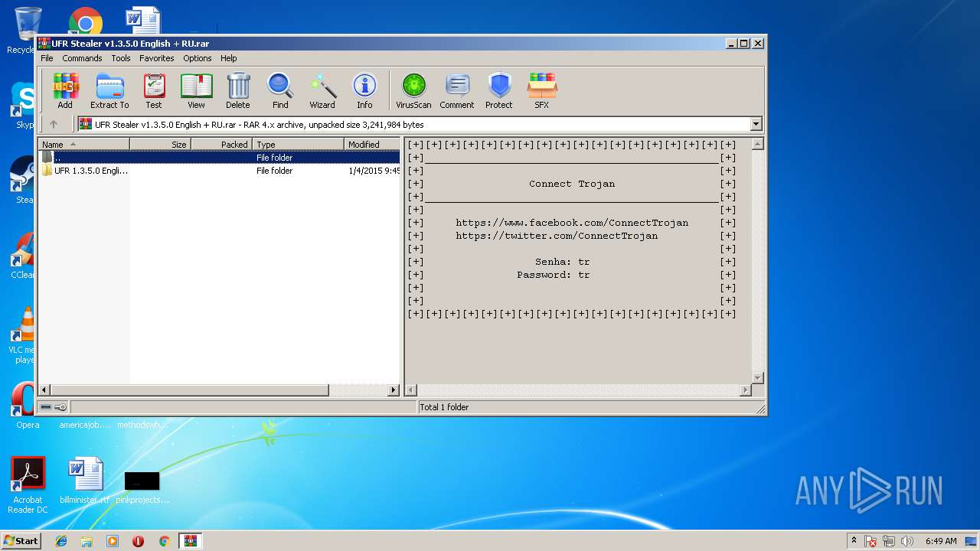Open the Comment tool
Image resolution: width=980 pixels, height=551 pixels.
pyautogui.click(x=457, y=91)
